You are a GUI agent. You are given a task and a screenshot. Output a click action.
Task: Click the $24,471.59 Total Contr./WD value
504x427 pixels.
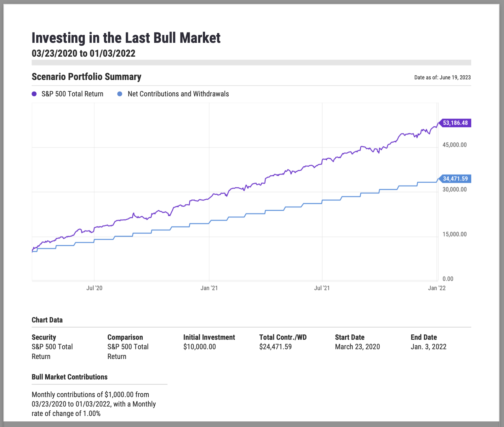tap(275, 347)
